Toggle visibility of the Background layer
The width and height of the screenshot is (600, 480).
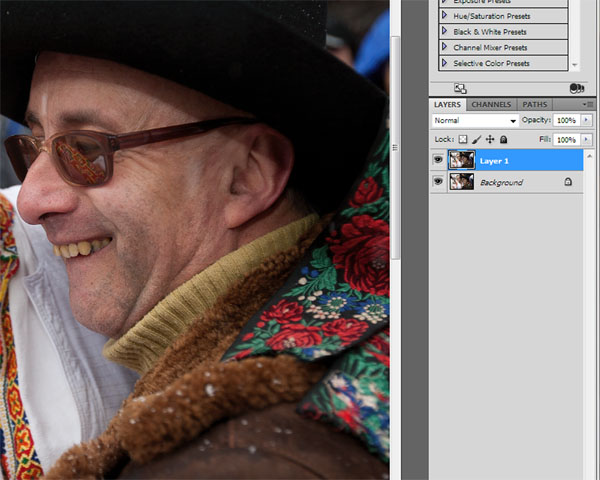pos(438,182)
